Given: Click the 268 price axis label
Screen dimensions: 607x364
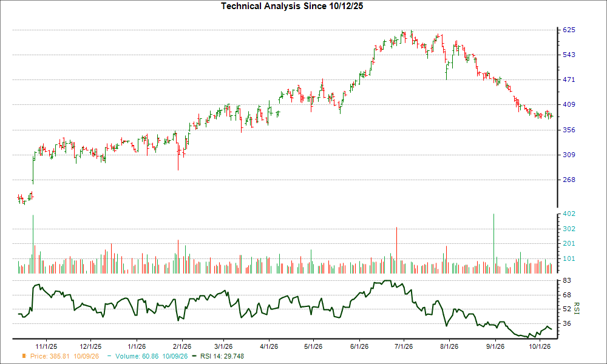Looking at the screenshot, I should (x=569, y=180).
